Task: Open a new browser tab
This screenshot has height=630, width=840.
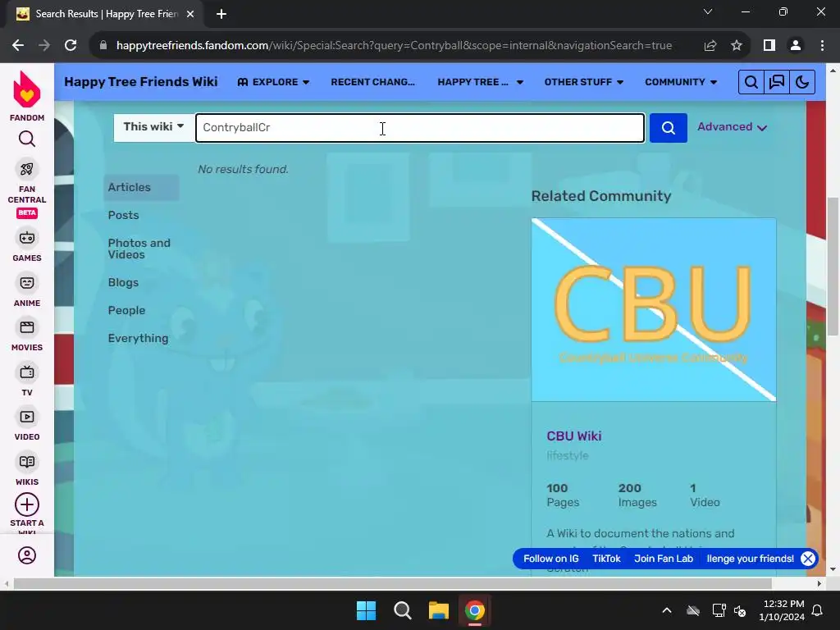Action: [221, 14]
